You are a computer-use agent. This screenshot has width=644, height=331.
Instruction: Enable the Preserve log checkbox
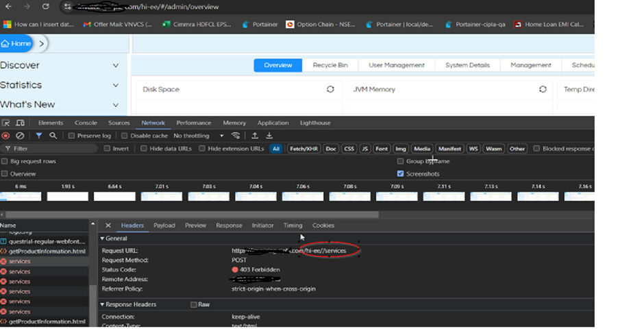(x=71, y=136)
